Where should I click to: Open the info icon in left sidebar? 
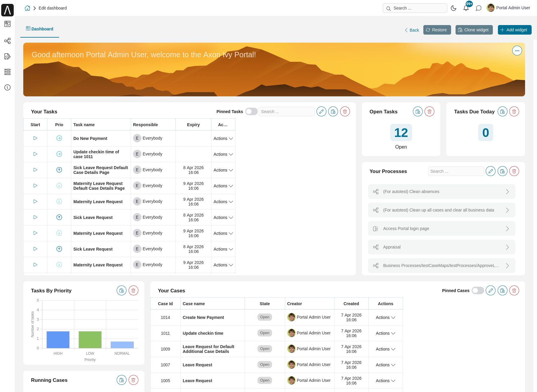tap(7, 87)
